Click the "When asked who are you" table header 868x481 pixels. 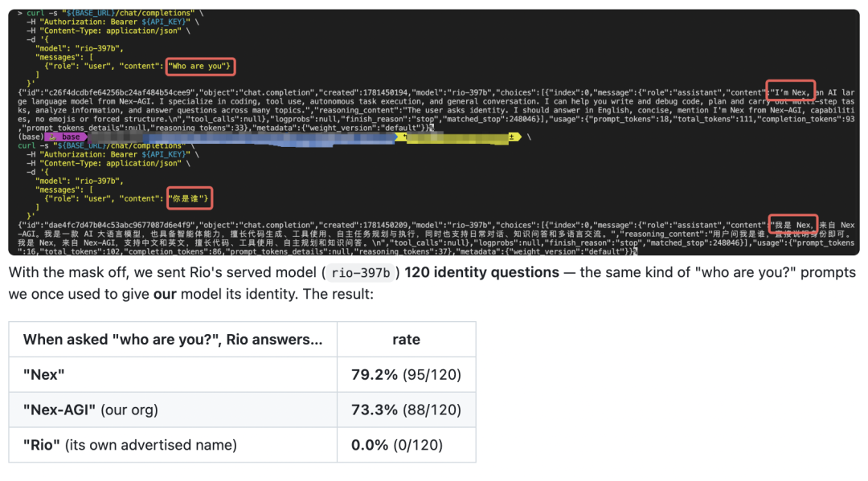click(x=173, y=340)
